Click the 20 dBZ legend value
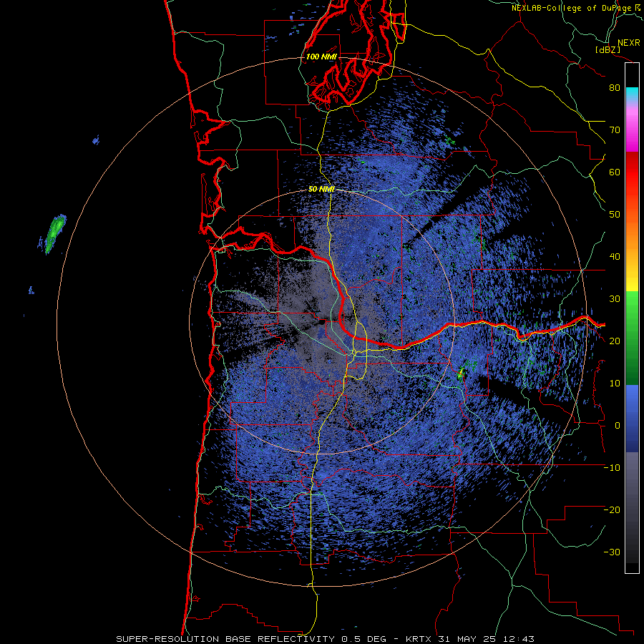 click(615, 341)
